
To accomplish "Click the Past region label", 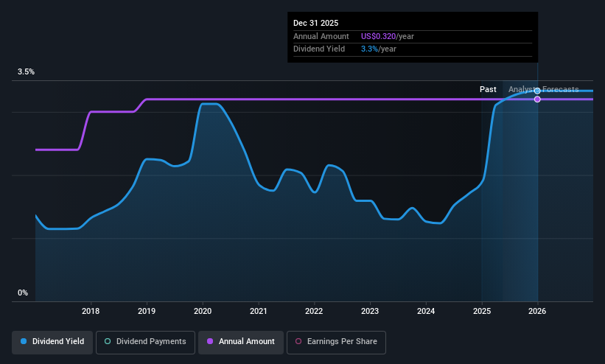I will [x=488, y=90].
